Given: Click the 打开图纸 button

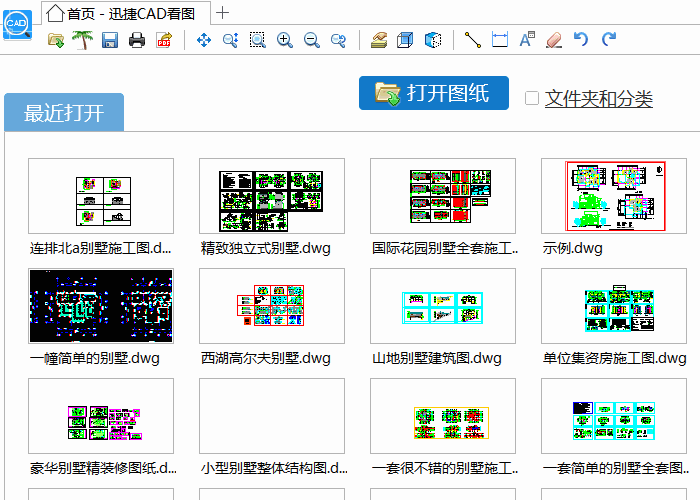Looking at the screenshot, I should (433, 93).
